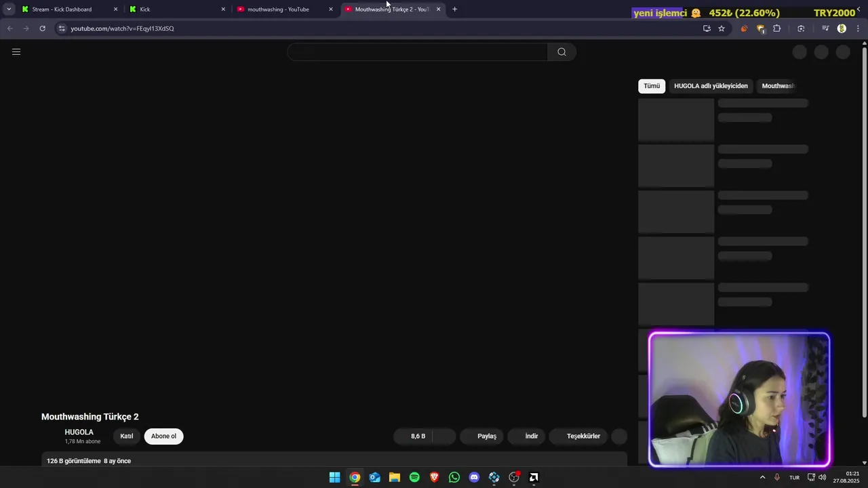
Task: Open the orange acorn extension icon
Action: tap(744, 28)
